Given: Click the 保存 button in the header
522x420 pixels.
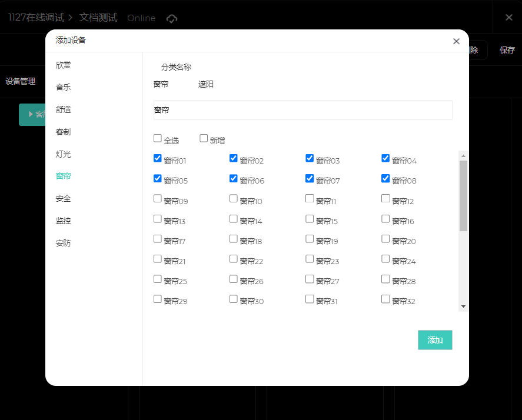Looking at the screenshot, I should (x=507, y=50).
